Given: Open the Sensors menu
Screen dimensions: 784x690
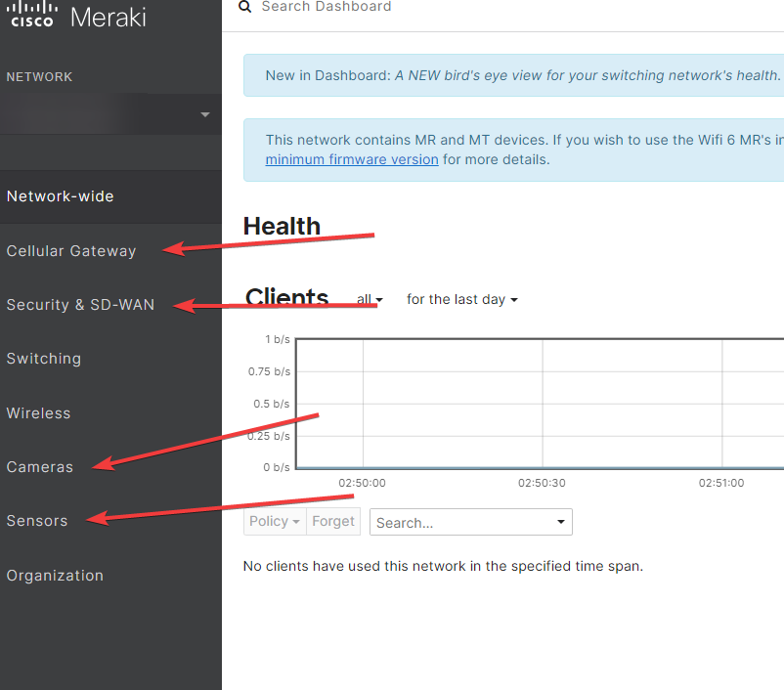Looking at the screenshot, I should [x=36, y=521].
